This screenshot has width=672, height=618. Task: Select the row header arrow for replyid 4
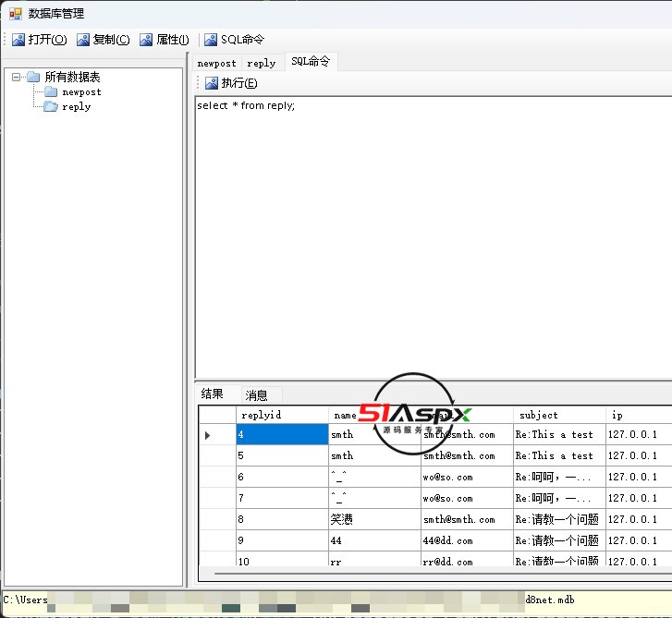pyautogui.click(x=218, y=435)
